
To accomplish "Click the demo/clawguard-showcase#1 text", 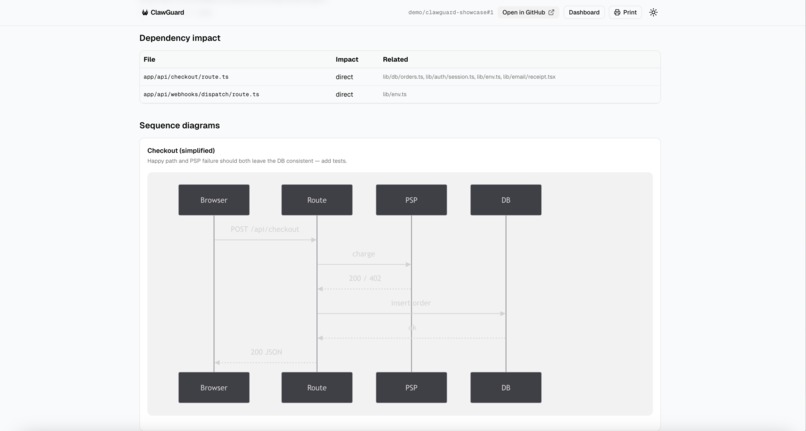I will click(x=451, y=12).
